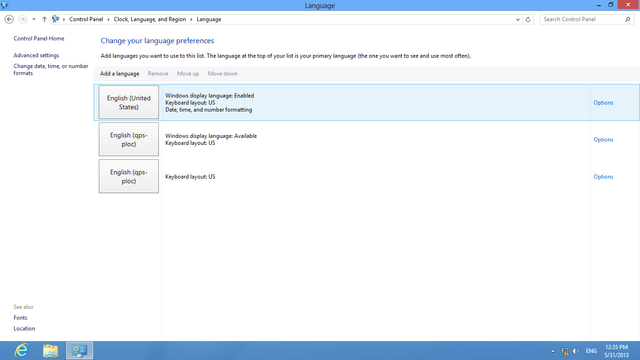Select the English (United States) tile
This screenshot has width=640, height=360.
(x=129, y=102)
